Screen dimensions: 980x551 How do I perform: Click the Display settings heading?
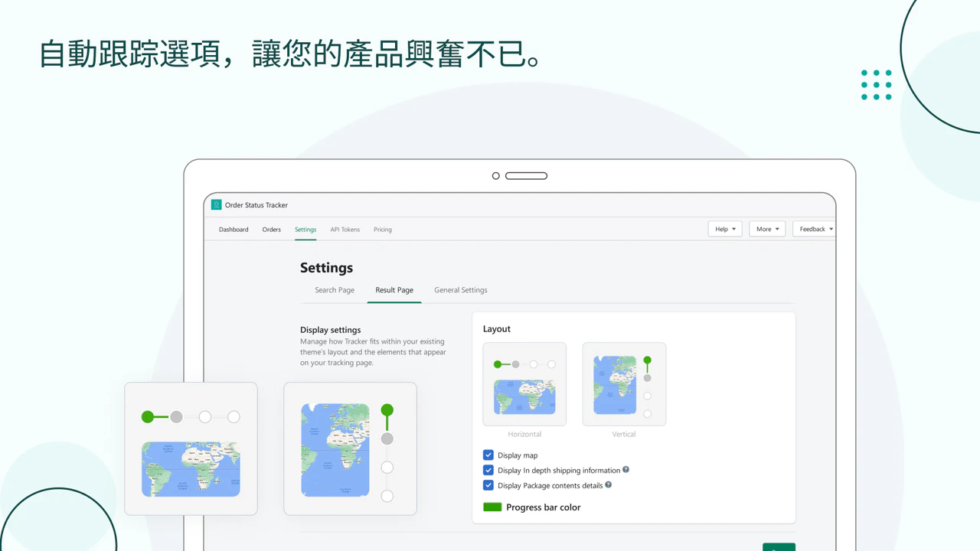coord(331,330)
